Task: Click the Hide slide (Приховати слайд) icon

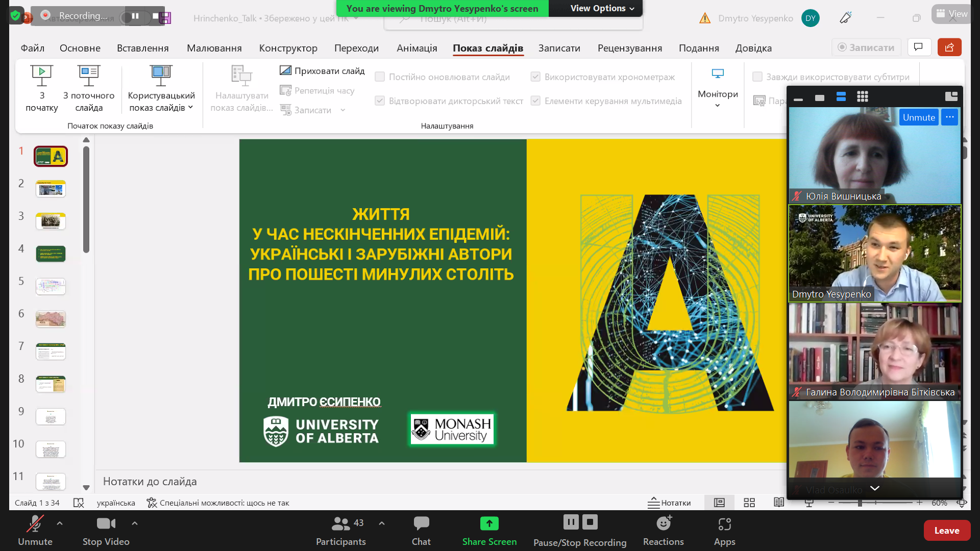Action: click(x=285, y=70)
